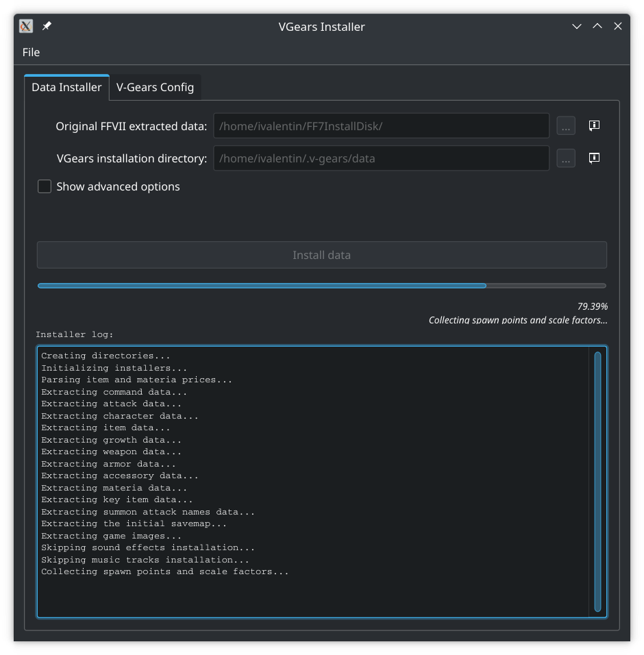Switch to the V-Gears Config tab

click(x=155, y=87)
